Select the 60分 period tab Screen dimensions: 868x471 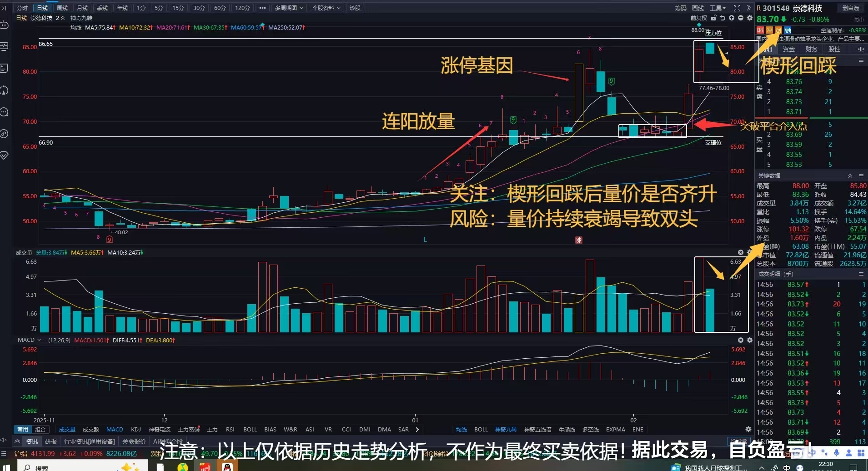(220, 8)
